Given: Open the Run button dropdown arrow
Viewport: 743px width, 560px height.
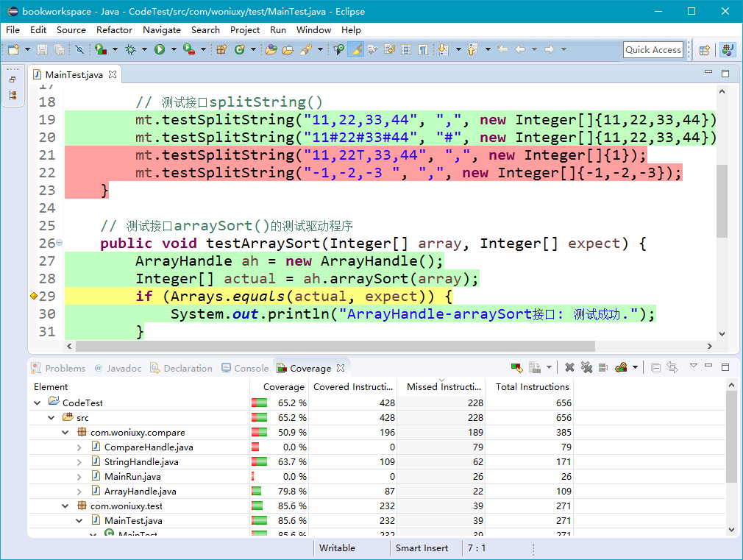Looking at the screenshot, I should pos(174,49).
